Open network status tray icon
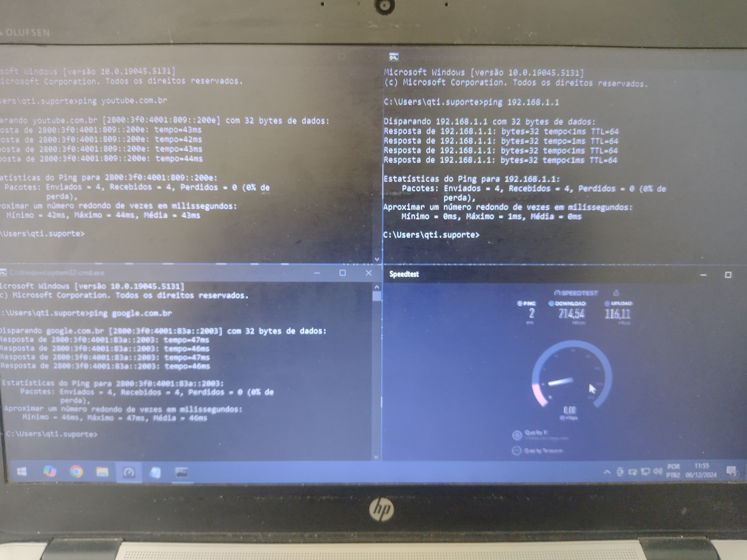Screen dimensions: 747x560 tap(645, 472)
